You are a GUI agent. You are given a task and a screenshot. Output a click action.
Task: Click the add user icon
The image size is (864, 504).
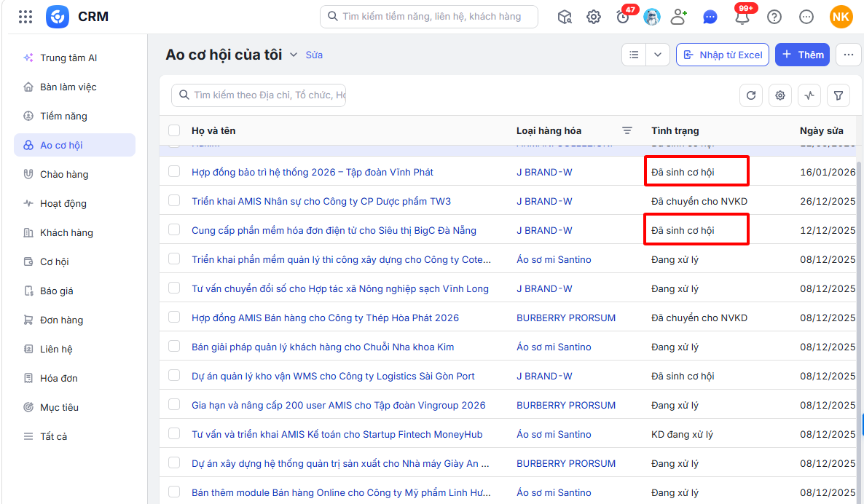point(679,17)
